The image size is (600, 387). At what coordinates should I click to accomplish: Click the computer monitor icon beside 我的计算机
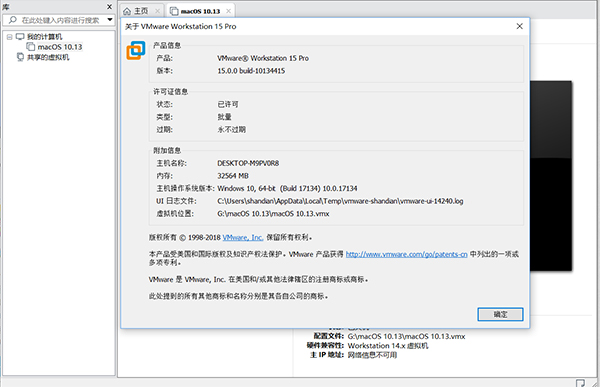click(x=20, y=36)
